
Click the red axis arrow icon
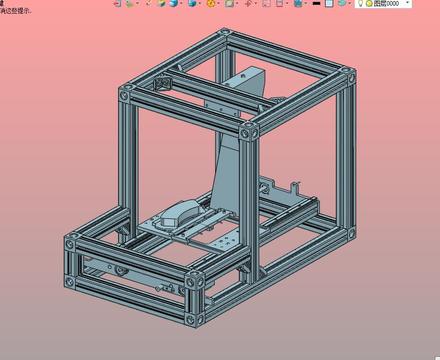point(248,3)
